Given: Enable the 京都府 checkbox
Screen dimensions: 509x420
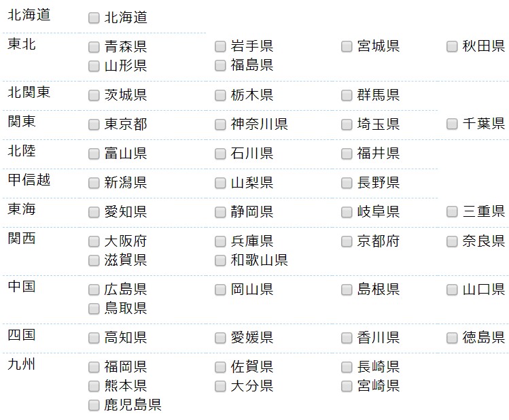Looking at the screenshot, I should click(347, 241).
